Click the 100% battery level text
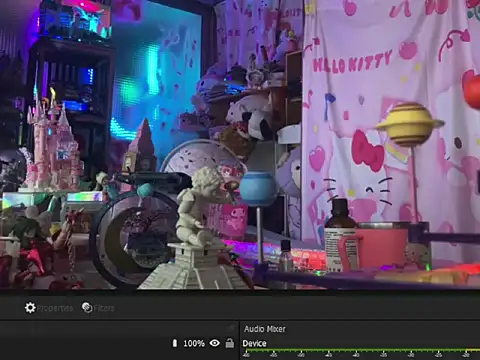 [x=194, y=343]
